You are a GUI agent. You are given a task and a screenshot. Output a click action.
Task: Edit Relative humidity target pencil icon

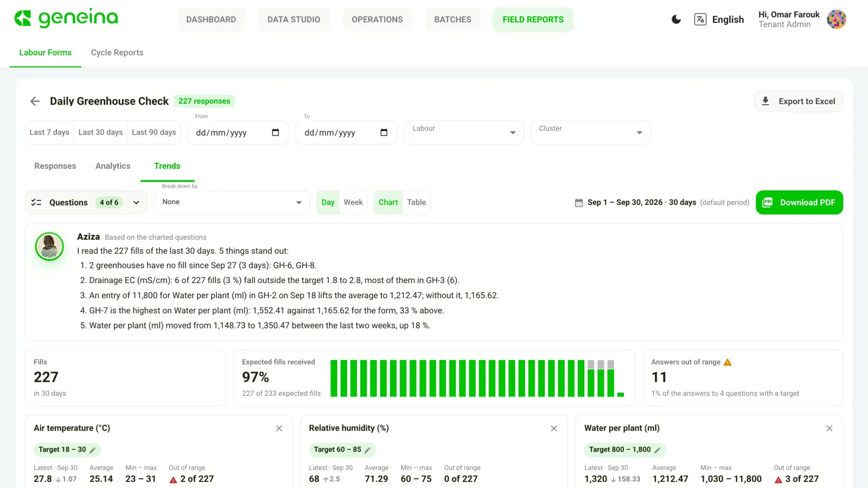coord(367,450)
